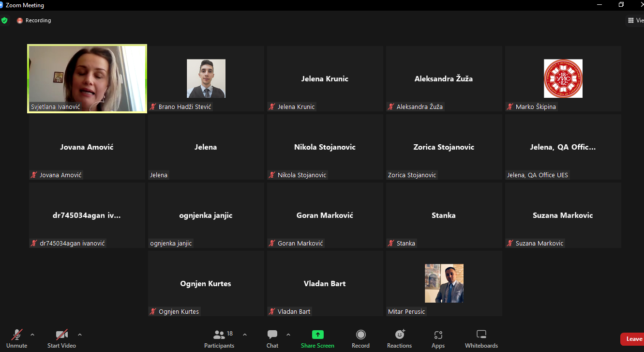This screenshot has width=644, height=352.
Task: Click the Jelena, QA Office UES name label
Action: (x=538, y=175)
